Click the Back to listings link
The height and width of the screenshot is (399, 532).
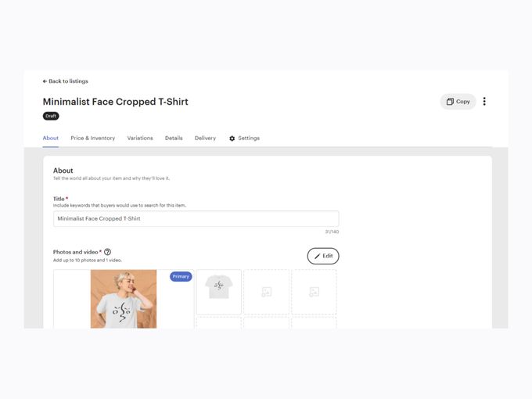68,81
